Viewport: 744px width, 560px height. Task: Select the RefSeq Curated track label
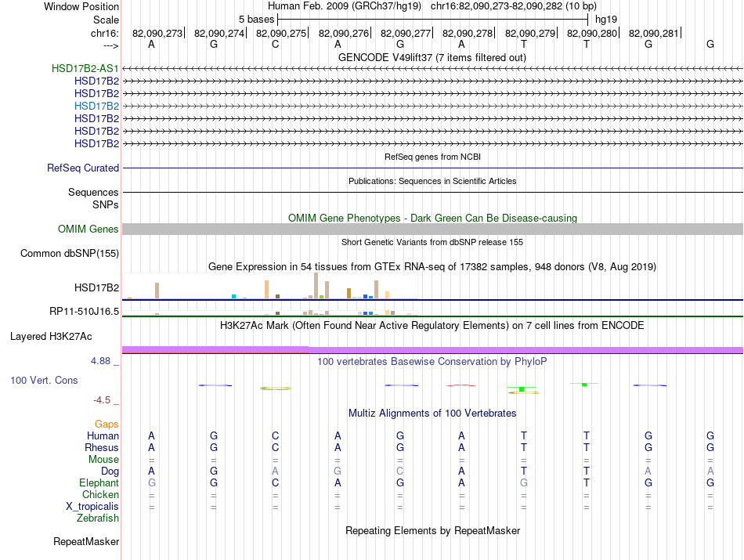pos(83,168)
